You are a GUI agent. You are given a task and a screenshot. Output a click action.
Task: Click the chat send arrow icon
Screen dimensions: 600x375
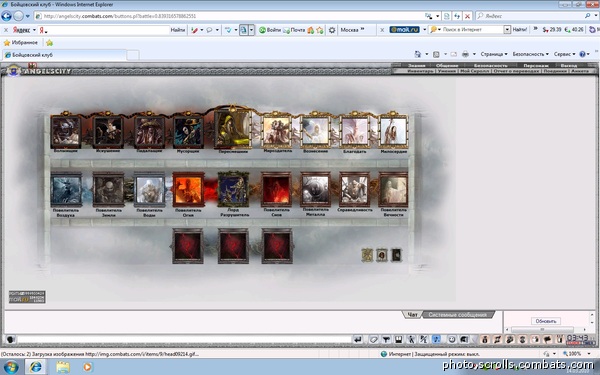(358, 339)
